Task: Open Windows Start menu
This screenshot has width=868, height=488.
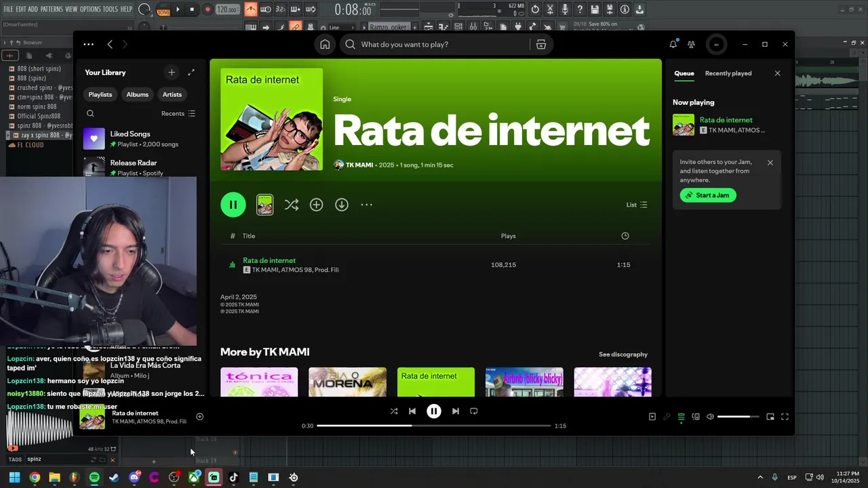Action: point(14,477)
